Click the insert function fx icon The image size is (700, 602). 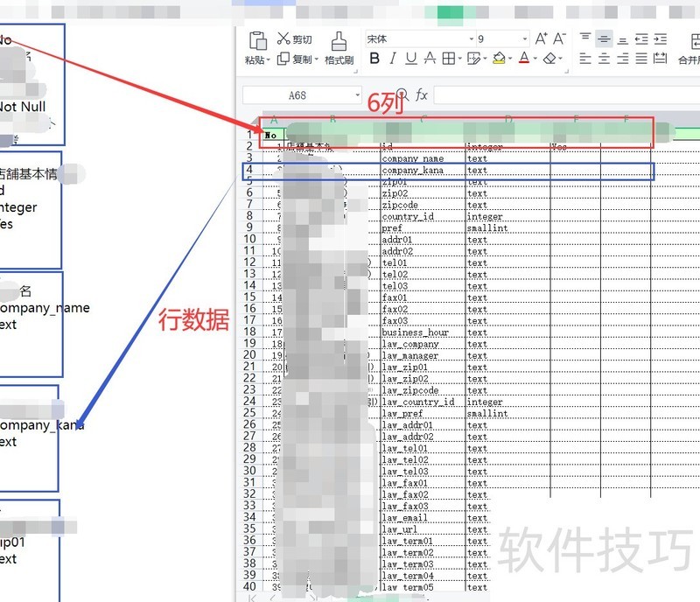coord(422,94)
